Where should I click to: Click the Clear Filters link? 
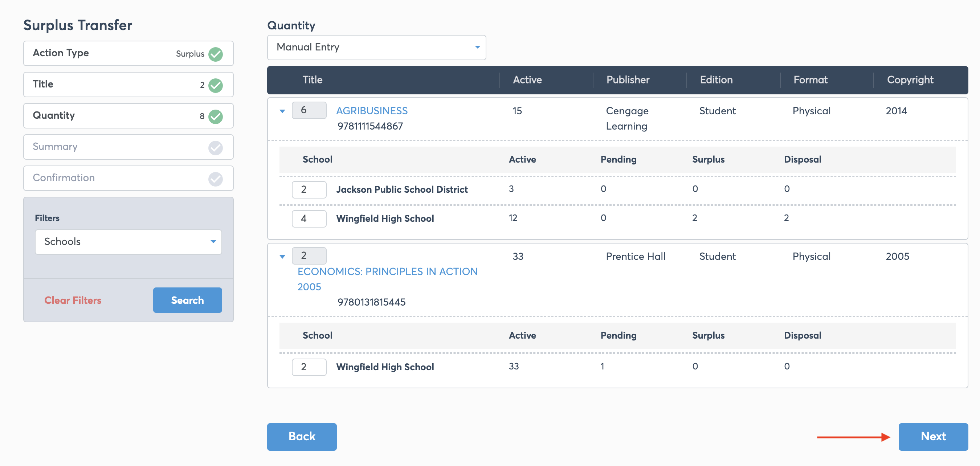click(x=73, y=300)
